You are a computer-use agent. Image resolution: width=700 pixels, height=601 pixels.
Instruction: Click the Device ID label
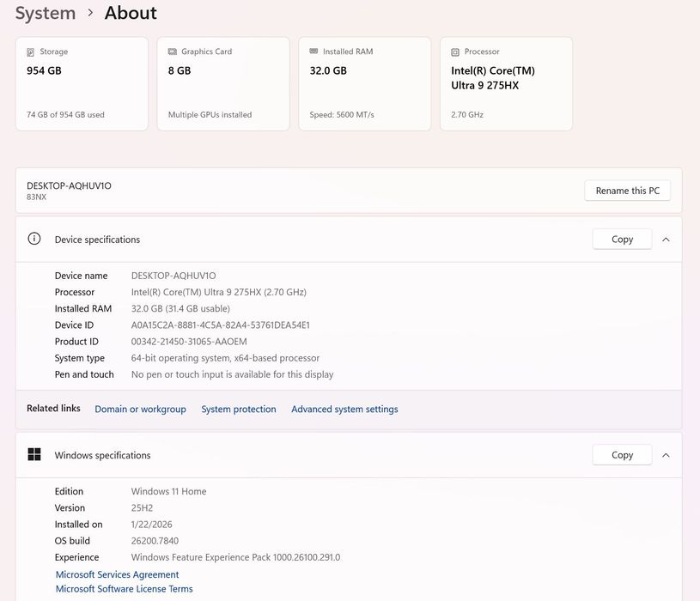tap(74, 325)
